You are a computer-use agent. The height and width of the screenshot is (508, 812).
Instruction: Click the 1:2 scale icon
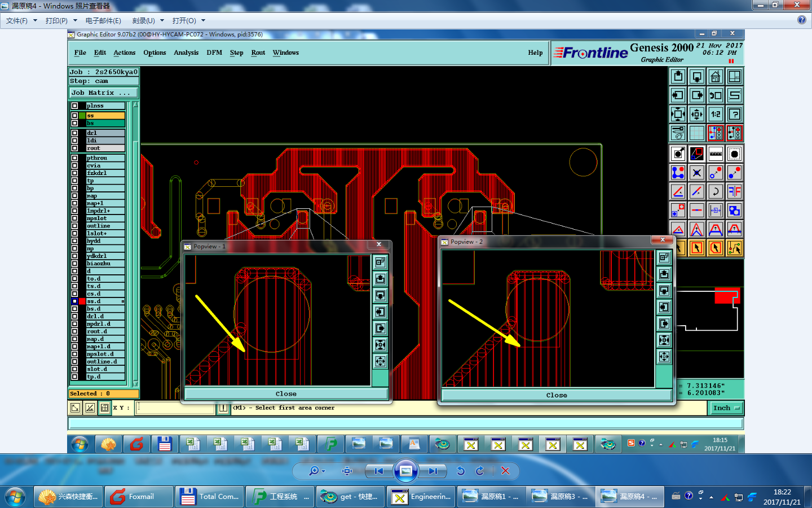point(716,114)
